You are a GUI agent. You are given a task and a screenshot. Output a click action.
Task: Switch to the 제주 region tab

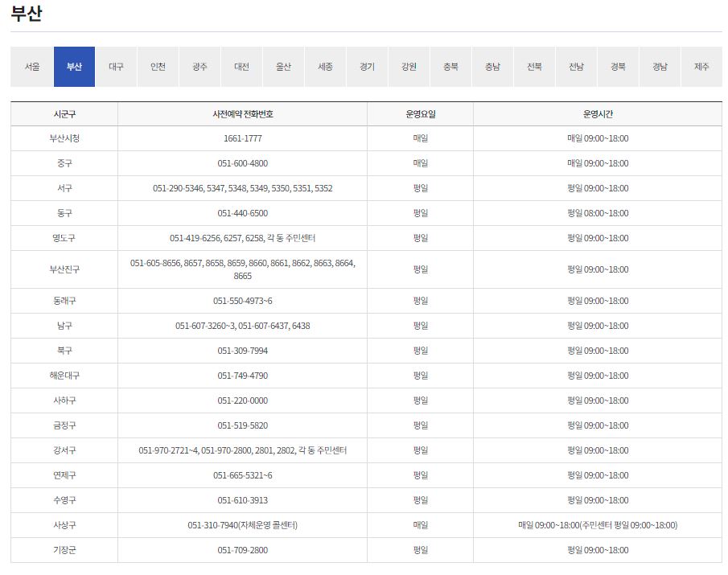[x=701, y=67]
